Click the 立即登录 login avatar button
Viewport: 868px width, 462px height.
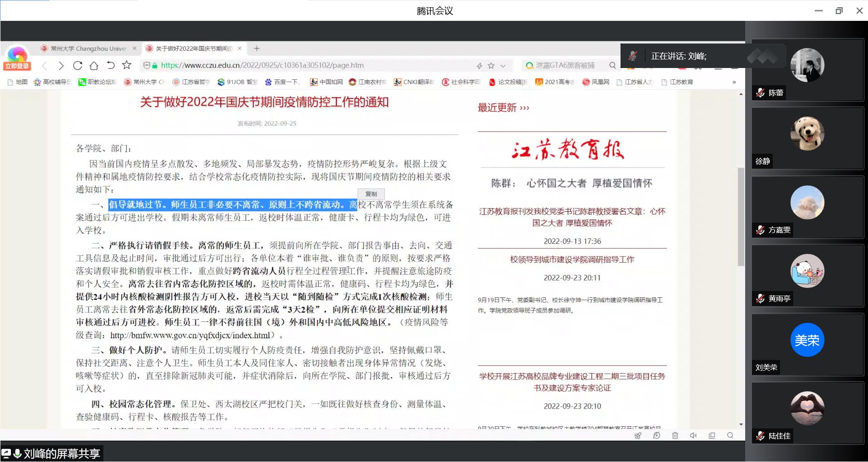pos(17,58)
